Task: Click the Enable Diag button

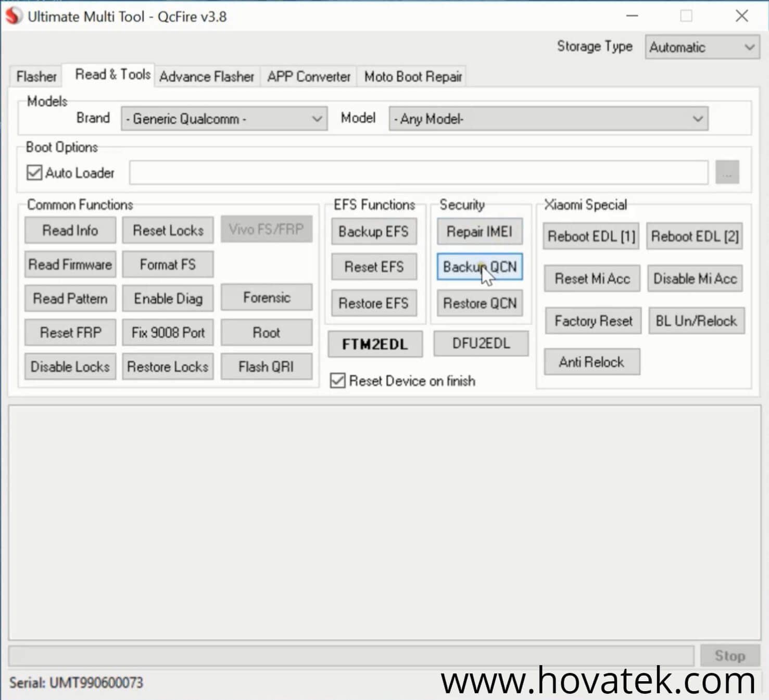Action: [x=168, y=298]
